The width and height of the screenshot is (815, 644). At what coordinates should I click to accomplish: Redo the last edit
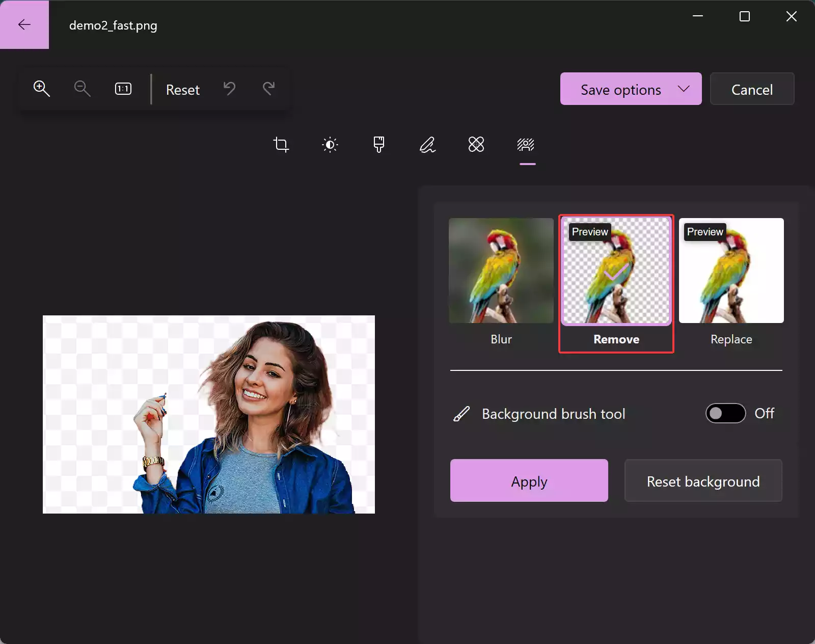click(269, 89)
